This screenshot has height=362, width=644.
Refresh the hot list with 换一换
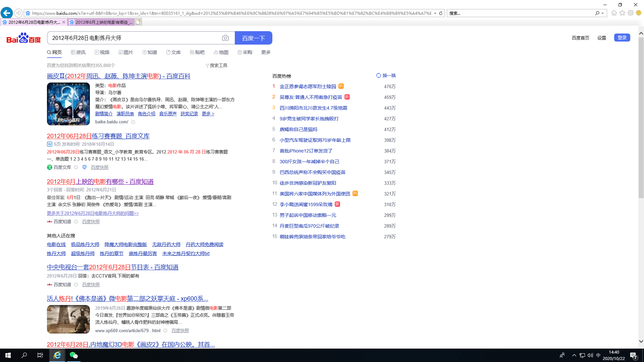click(x=386, y=75)
